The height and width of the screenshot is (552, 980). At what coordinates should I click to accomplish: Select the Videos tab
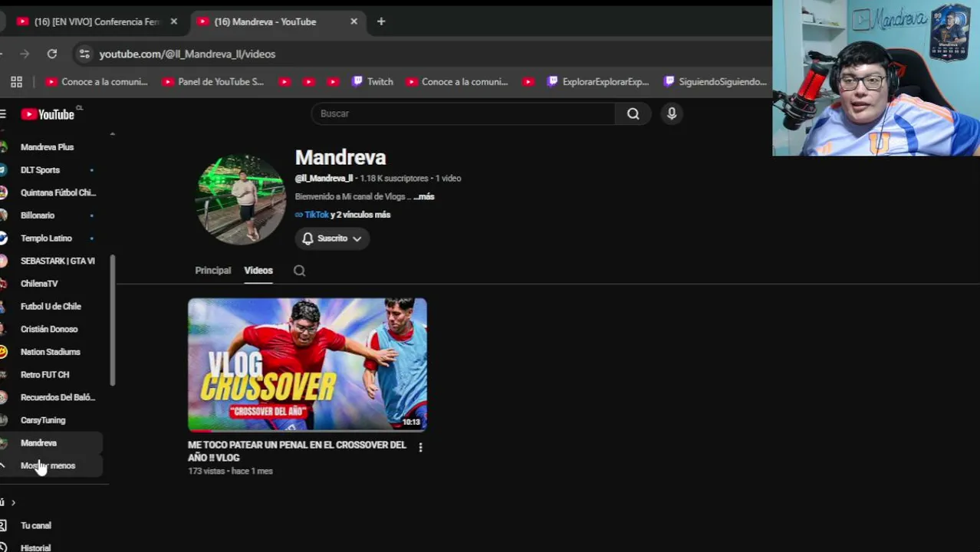pos(258,271)
